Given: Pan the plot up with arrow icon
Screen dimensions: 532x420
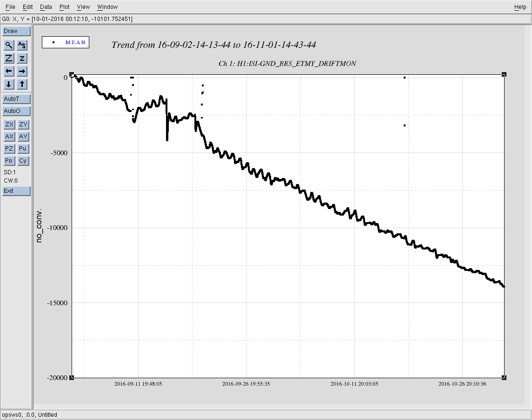Looking at the screenshot, I should click(x=22, y=84).
